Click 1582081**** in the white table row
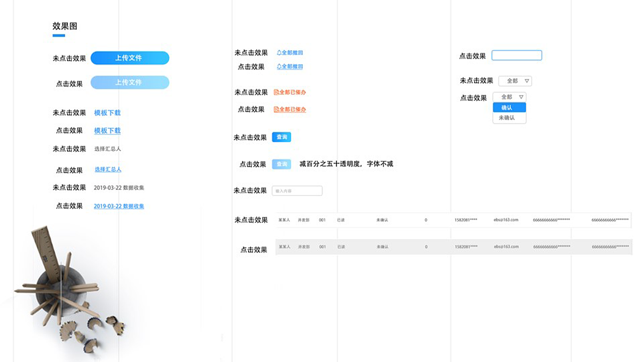Image resolution: width=644 pixels, height=362 pixels. tap(466, 220)
